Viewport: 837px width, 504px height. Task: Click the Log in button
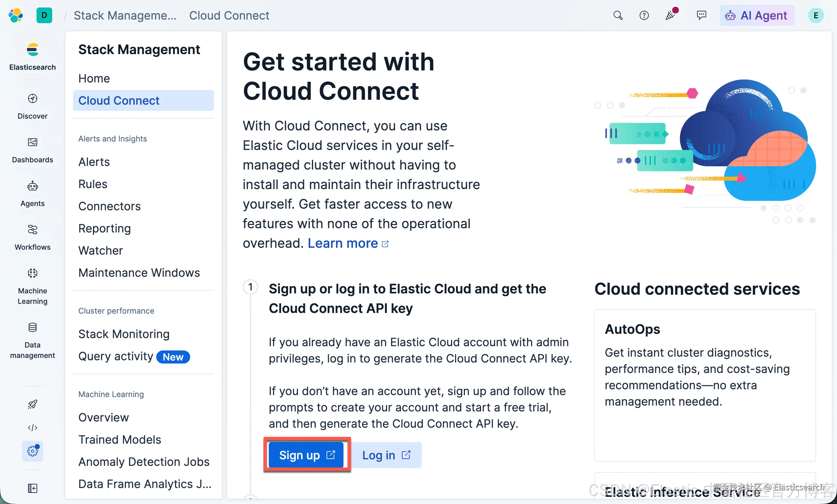click(387, 455)
